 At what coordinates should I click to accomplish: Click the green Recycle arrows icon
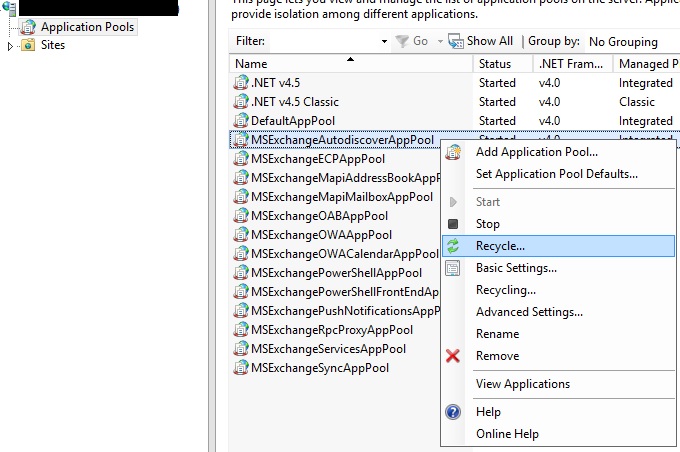point(453,246)
